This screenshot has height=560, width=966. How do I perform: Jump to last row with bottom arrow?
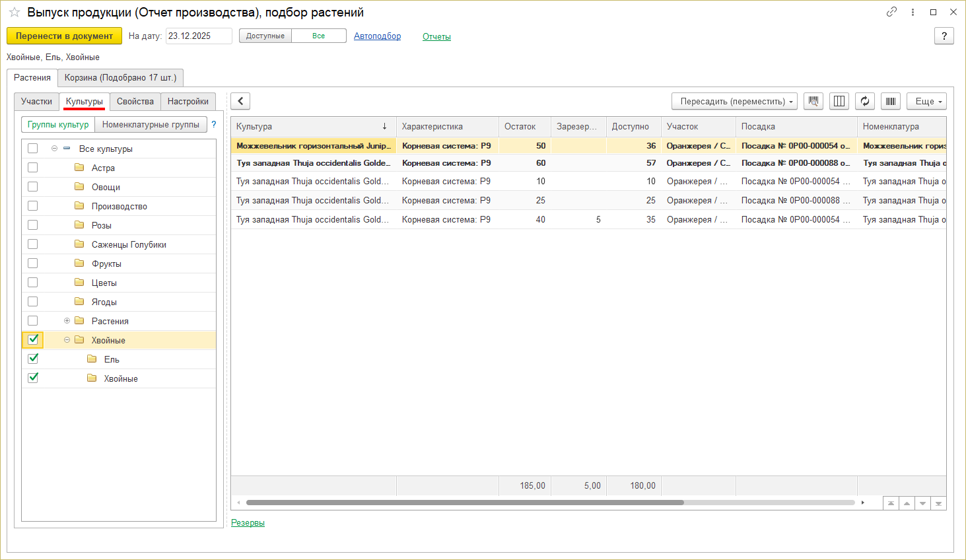pos(938,503)
